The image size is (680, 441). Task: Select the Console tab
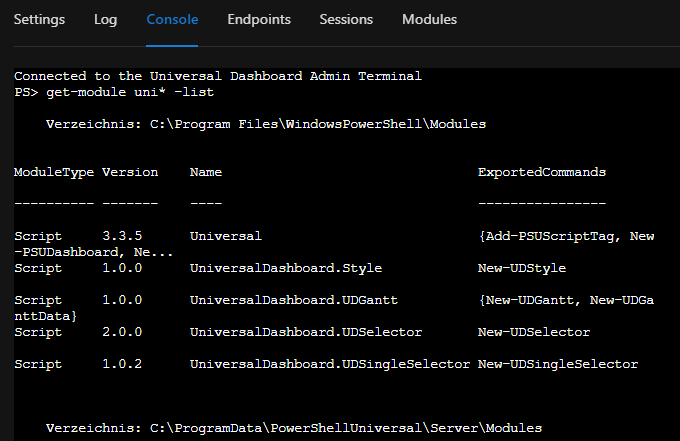click(x=172, y=20)
